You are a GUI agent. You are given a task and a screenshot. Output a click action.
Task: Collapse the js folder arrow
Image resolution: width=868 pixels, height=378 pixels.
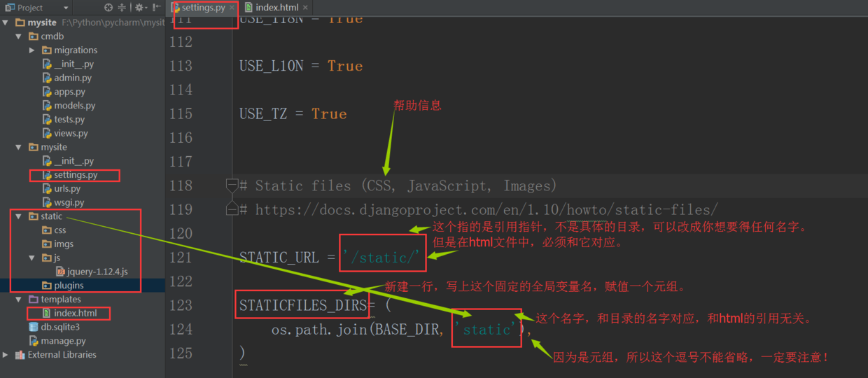pyautogui.click(x=32, y=258)
